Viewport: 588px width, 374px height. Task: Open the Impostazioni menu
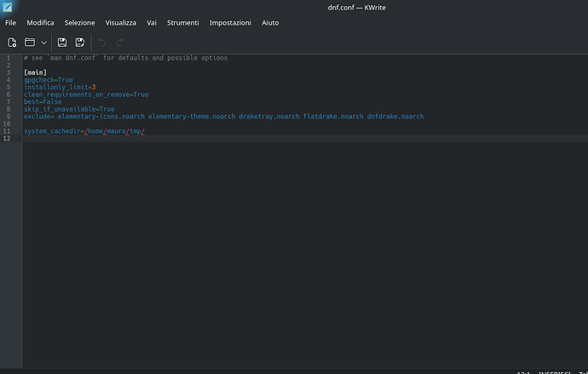(x=230, y=22)
